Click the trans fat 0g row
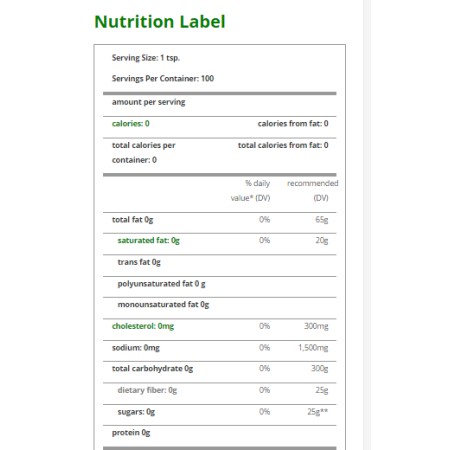The image size is (450, 450). click(220, 266)
